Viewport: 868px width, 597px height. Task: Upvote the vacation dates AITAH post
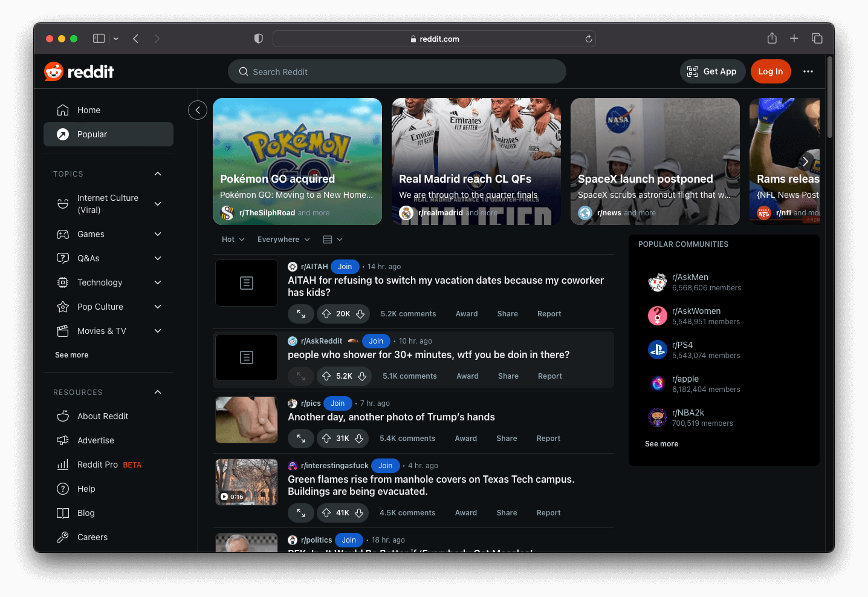pyautogui.click(x=326, y=313)
